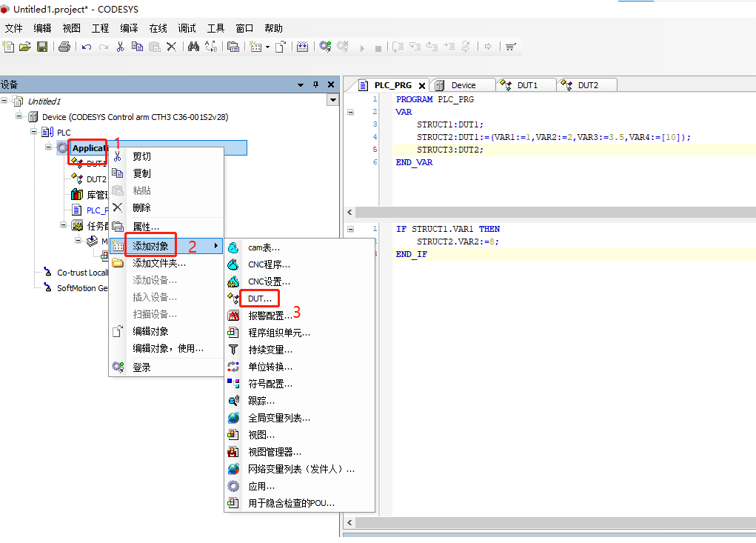Switch to the DUT1 editor tab

[527, 85]
